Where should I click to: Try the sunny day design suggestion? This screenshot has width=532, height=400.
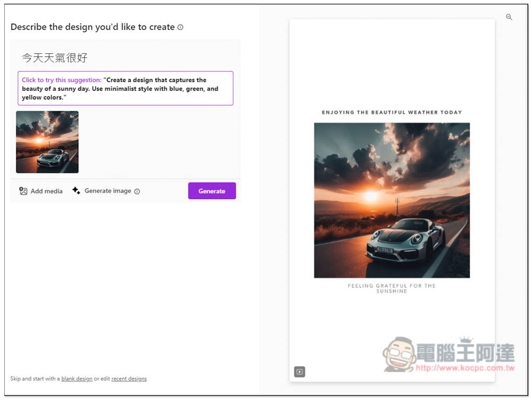(x=126, y=88)
